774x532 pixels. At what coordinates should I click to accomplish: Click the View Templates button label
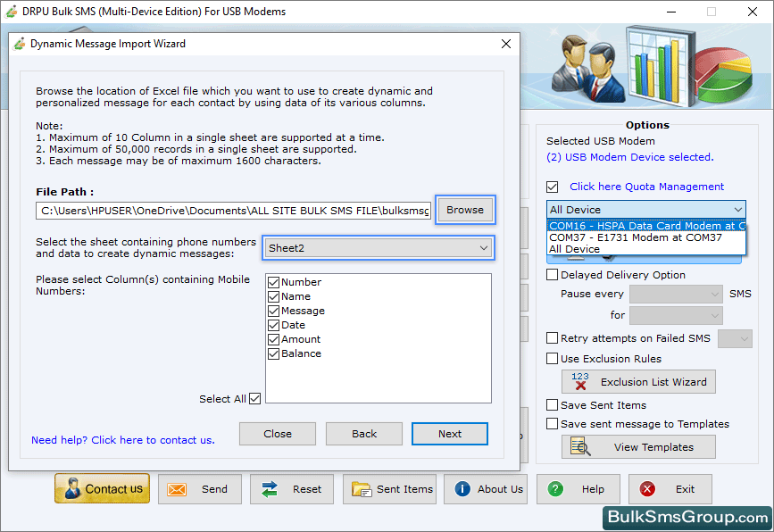coord(653,447)
